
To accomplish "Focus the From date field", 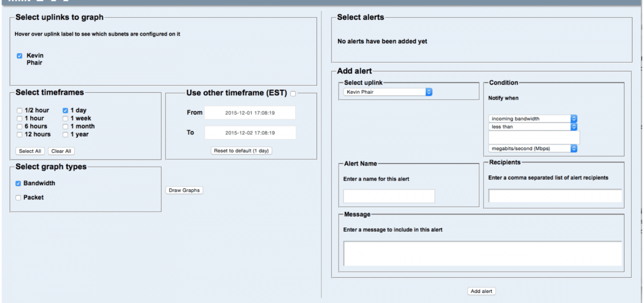I will pyautogui.click(x=250, y=113).
